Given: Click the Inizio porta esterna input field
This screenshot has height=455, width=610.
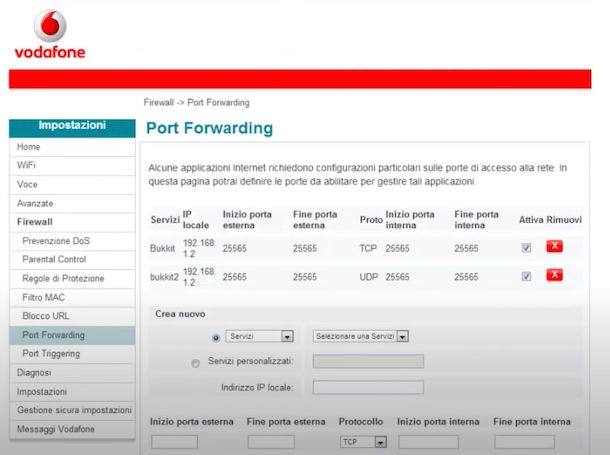Looking at the screenshot, I should point(174,441).
